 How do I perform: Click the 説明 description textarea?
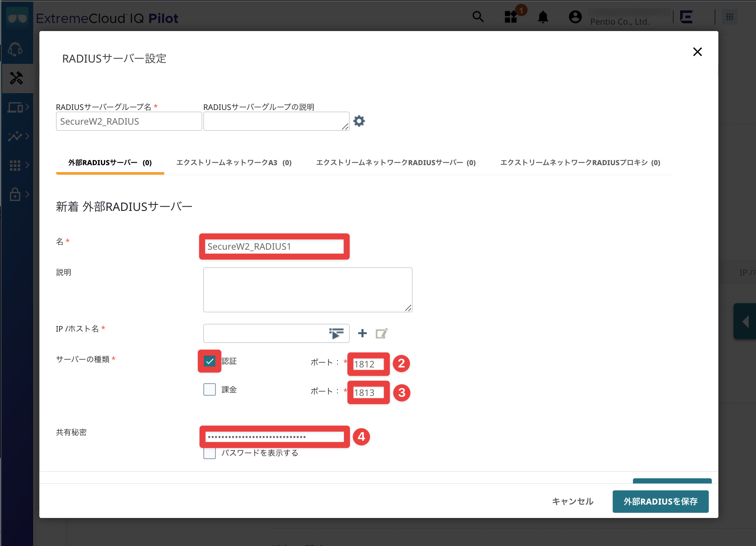pyautogui.click(x=308, y=290)
